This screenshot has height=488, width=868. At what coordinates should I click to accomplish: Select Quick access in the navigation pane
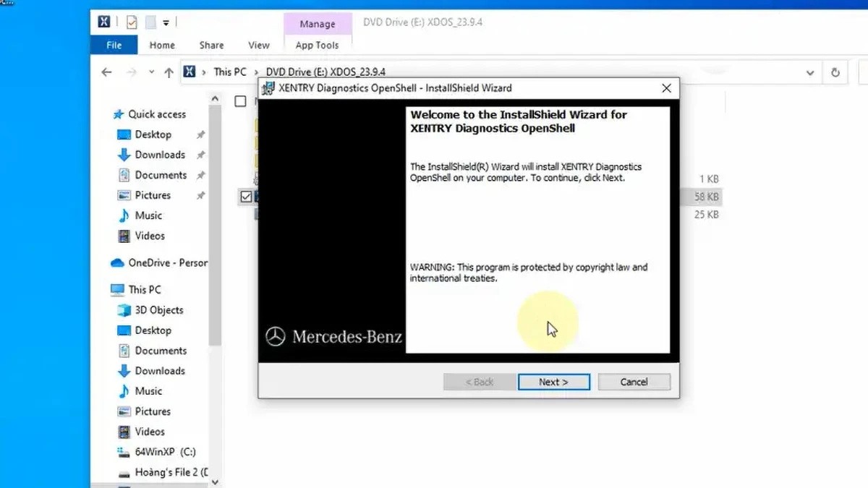157,114
